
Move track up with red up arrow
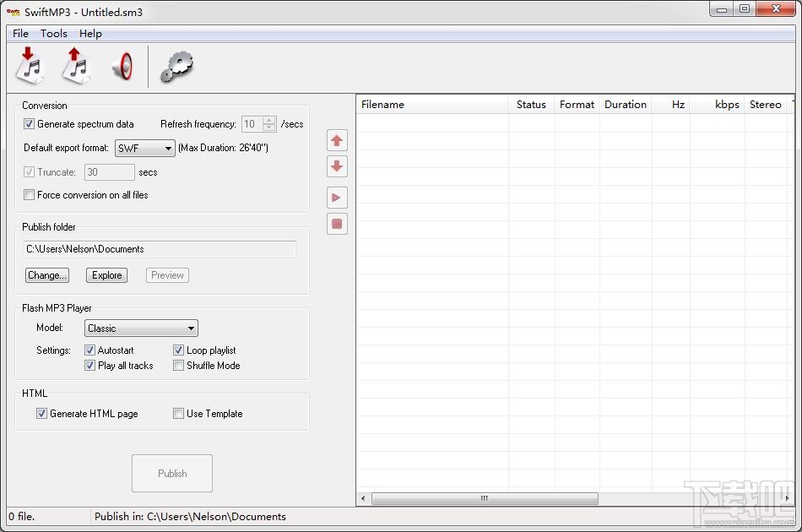337,141
